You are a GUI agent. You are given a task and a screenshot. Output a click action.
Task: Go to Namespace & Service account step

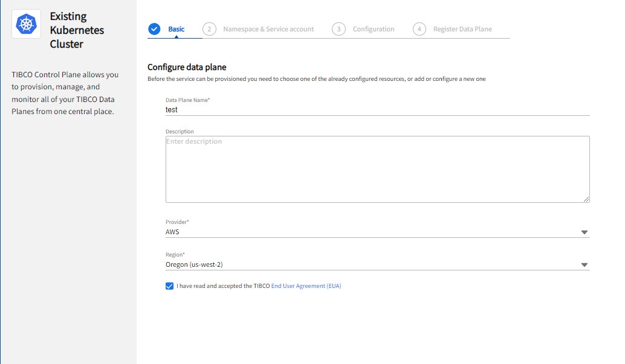268,29
